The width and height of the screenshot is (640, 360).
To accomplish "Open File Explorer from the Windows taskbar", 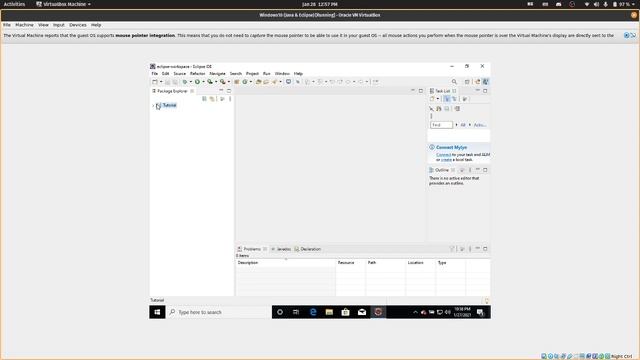I will tap(329, 312).
